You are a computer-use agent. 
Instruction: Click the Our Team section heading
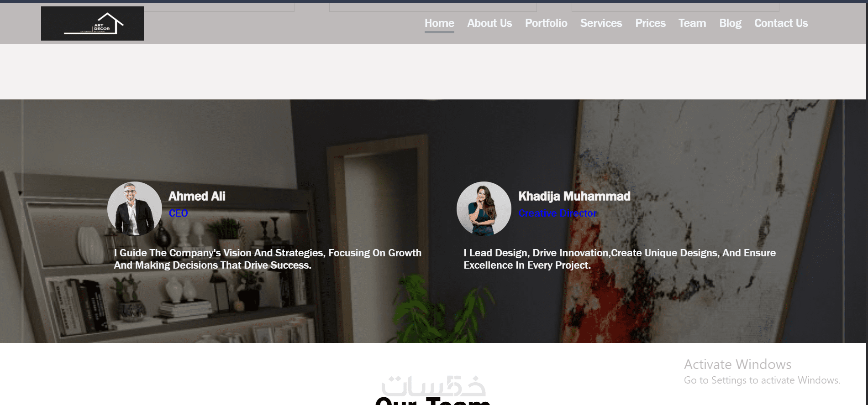tap(433, 401)
